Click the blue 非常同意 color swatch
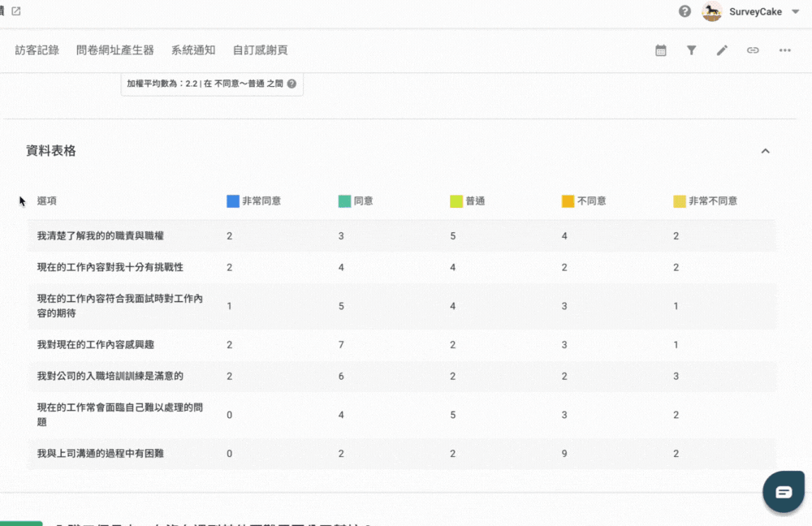Viewport: 812px width, 526px height. click(233, 201)
